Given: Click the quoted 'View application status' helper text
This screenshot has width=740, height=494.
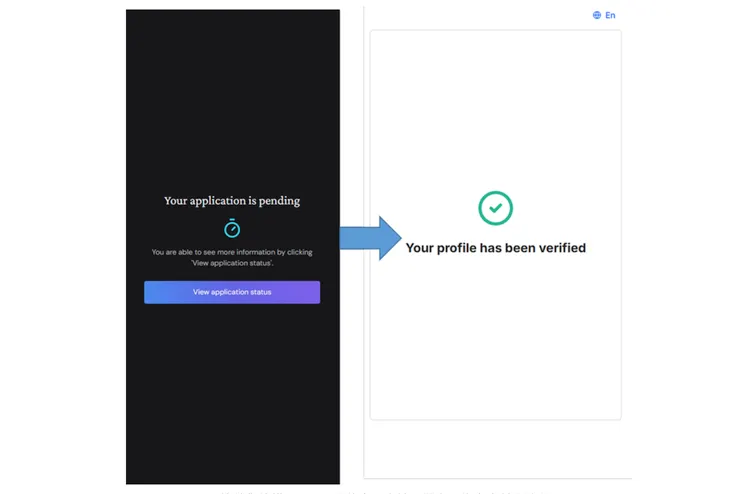Looking at the screenshot, I should point(232,262).
